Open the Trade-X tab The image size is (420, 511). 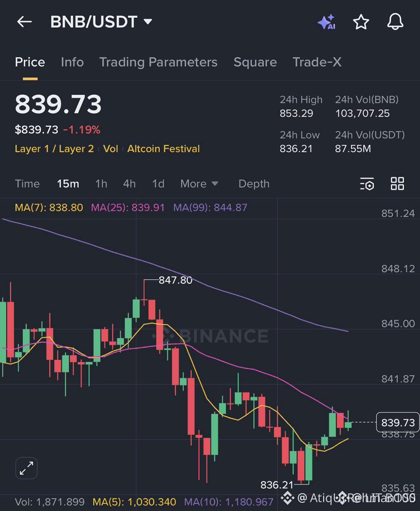point(317,62)
